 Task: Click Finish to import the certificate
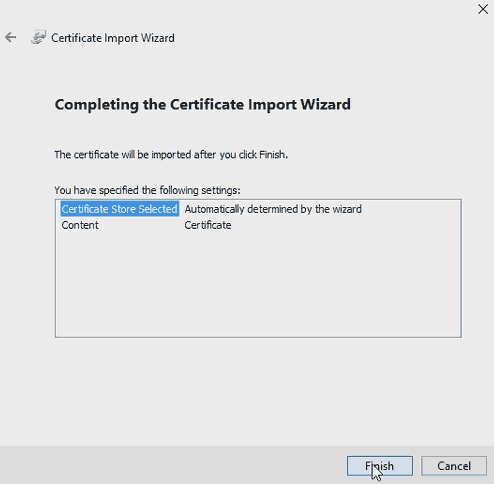click(x=380, y=466)
